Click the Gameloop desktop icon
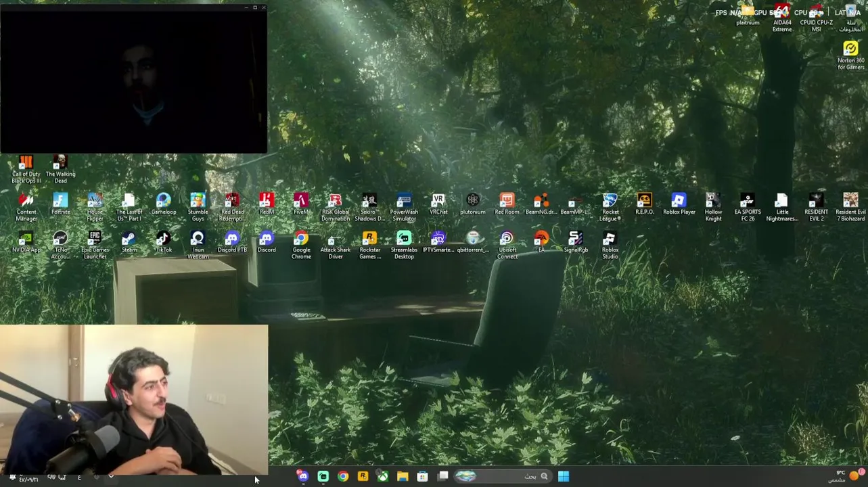The height and width of the screenshot is (487, 868). pyautogui.click(x=163, y=204)
